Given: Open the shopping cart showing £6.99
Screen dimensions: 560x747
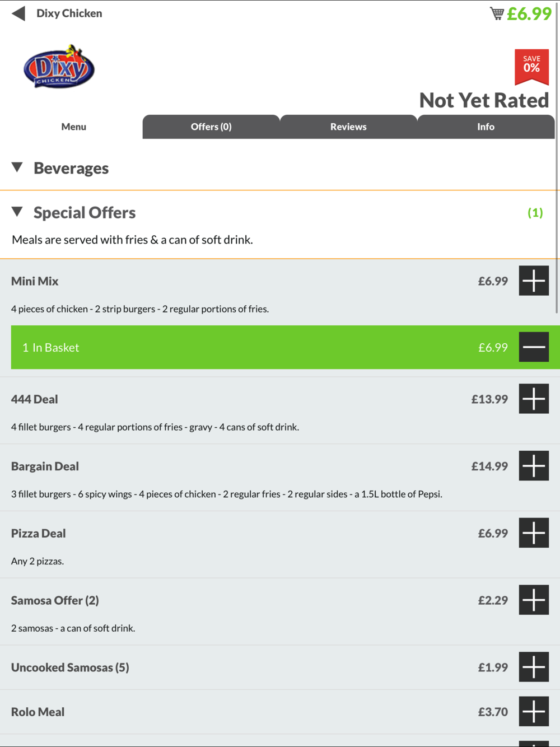Looking at the screenshot, I should pyautogui.click(x=521, y=13).
